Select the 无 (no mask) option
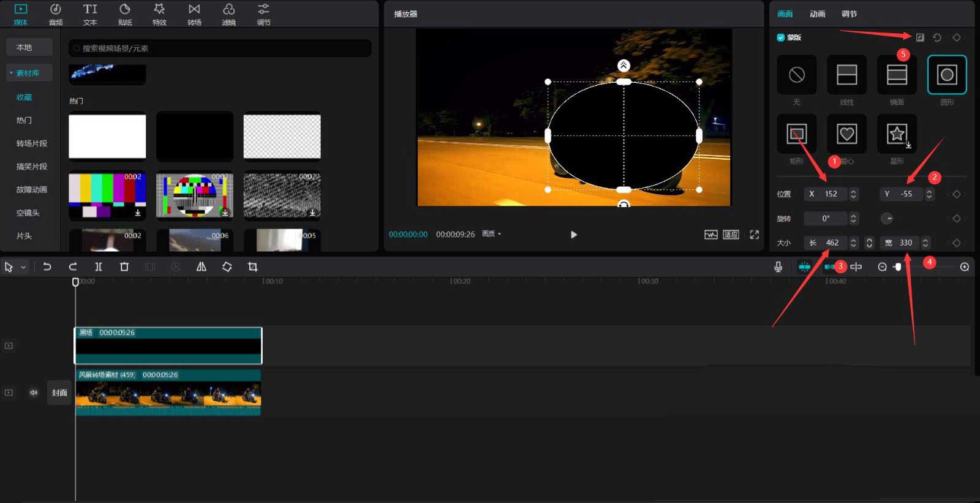The width and height of the screenshot is (980, 503). click(797, 75)
